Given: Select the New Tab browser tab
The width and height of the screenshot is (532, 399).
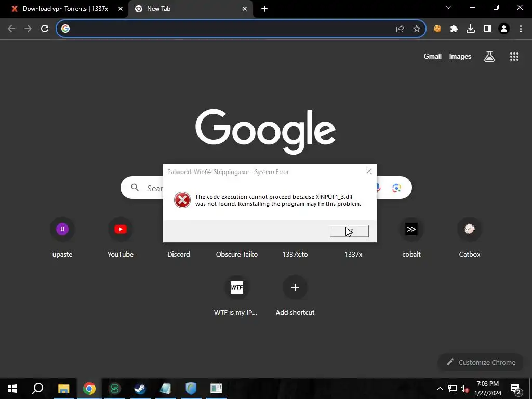Looking at the screenshot, I should pos(190,9).
